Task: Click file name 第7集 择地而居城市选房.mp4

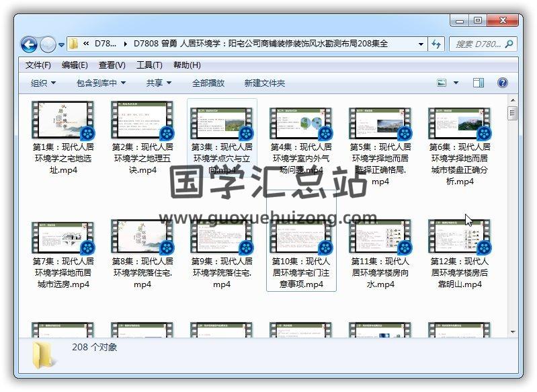Action: [x=63, y=273]
